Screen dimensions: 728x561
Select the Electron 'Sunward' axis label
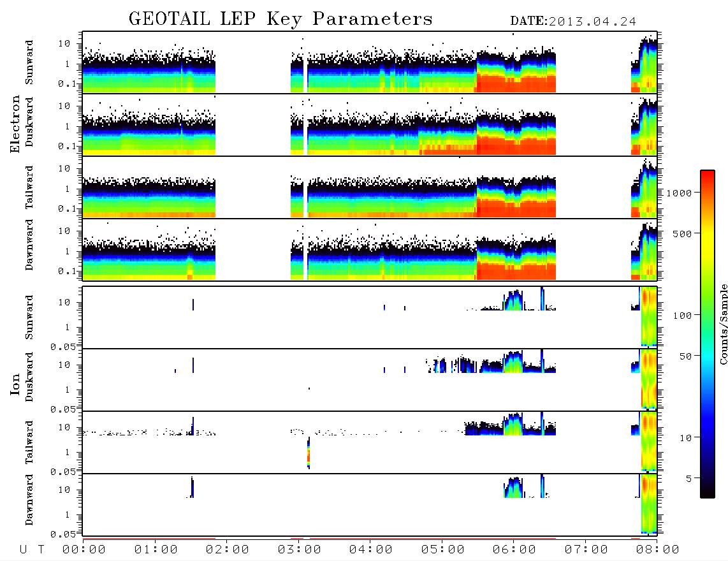pyautogui.click(x=29, y=62)
